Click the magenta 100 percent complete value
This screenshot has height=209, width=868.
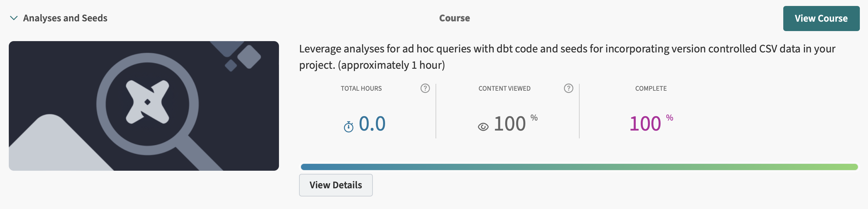pyautogui.click(x=645, y=123)
